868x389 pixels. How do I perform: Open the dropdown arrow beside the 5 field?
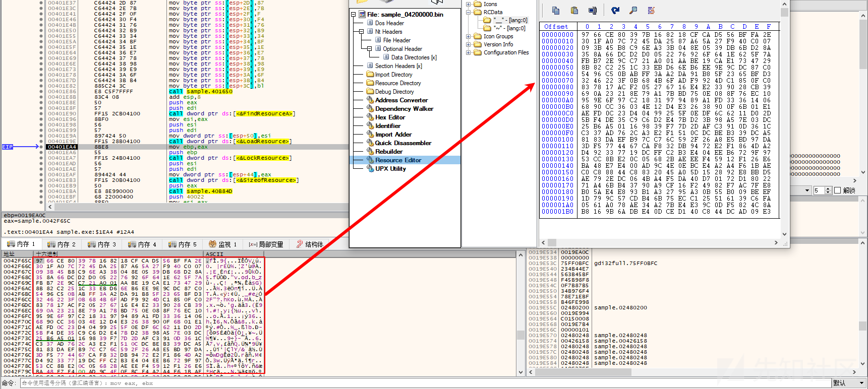807,190
